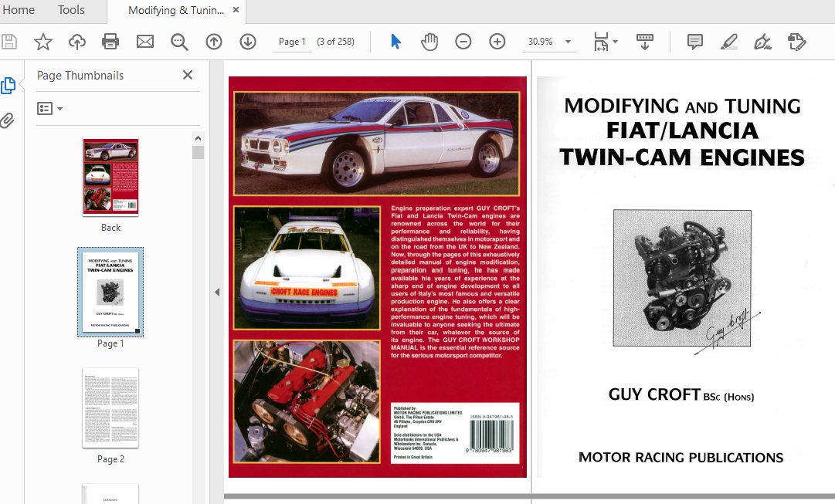Go to previous page up arrow
835x504 pixels.
214,42
